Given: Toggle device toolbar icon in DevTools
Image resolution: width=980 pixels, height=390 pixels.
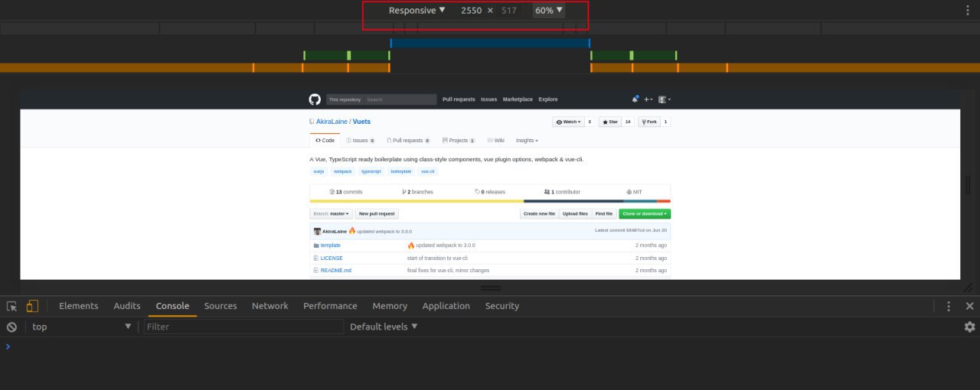Looking at the screenshot, I should coord(32,306).
